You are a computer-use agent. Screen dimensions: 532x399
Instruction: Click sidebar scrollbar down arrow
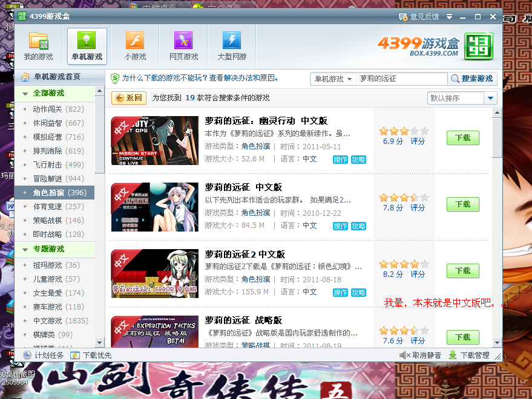click(99, 342)
